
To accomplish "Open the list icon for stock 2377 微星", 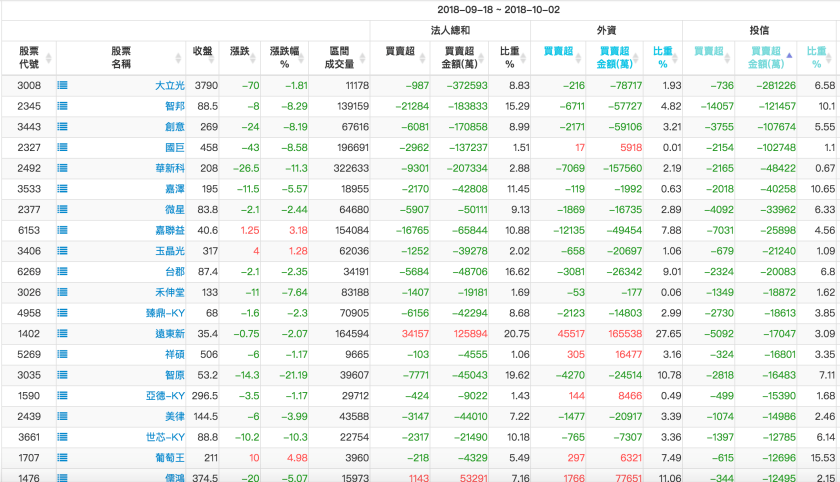I will [x=62, y=209].
